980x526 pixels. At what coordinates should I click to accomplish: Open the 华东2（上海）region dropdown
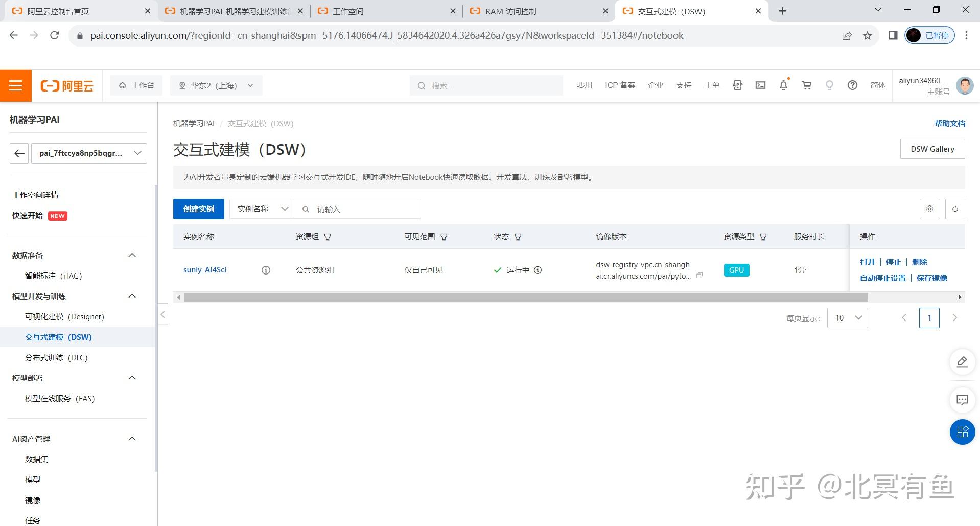click(x=216, y=85)
